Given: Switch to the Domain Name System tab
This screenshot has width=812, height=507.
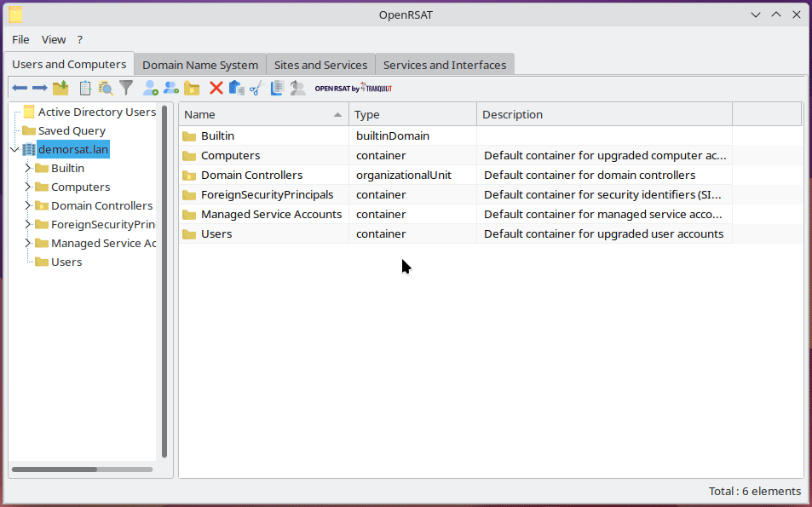Looking at the screenshot, I should tap(199, 64).
